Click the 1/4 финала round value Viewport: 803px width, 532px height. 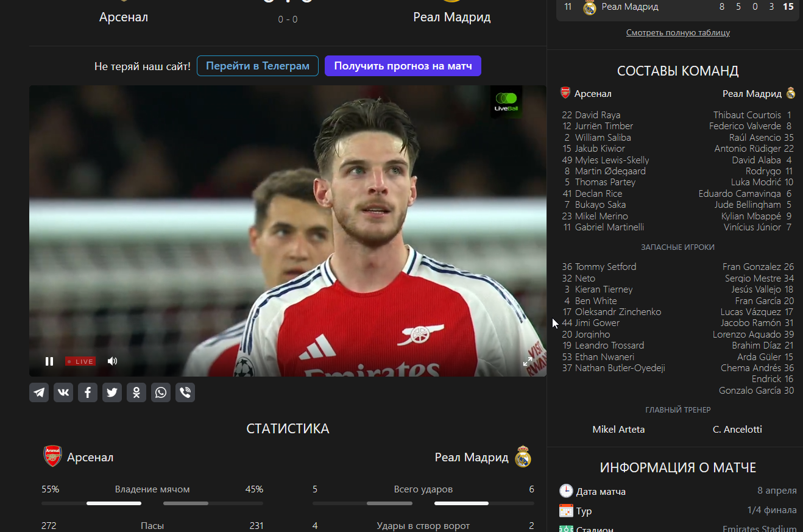click(x=772, y=511)
